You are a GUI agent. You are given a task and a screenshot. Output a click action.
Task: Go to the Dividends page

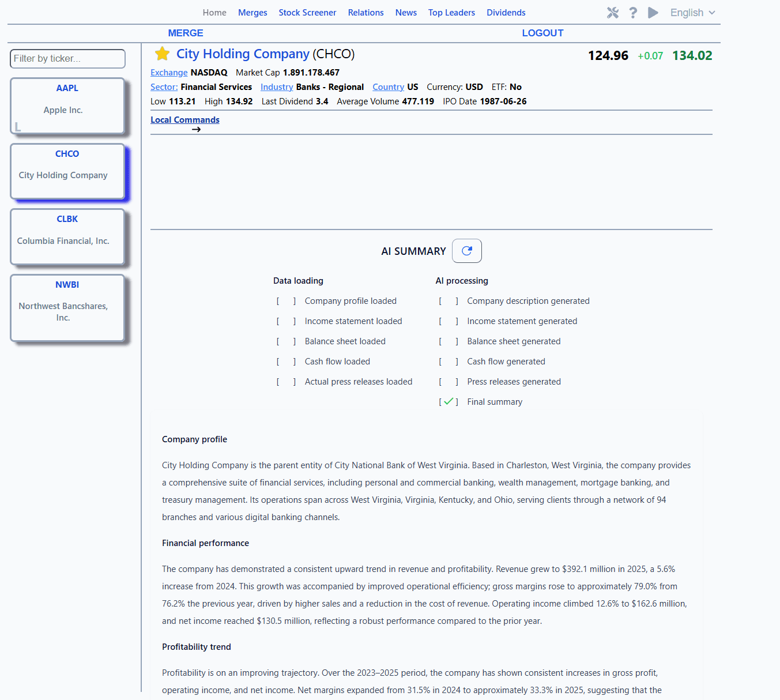coord(506,13)
